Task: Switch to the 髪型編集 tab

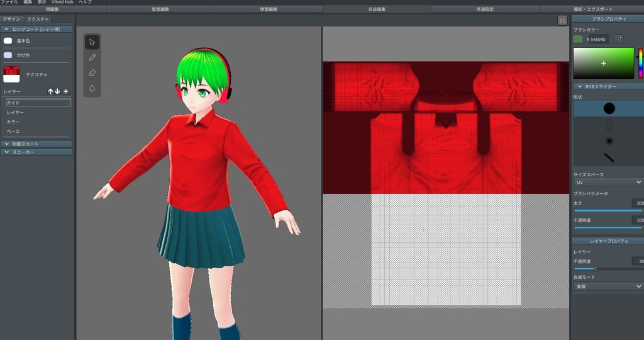Action: 160,9
